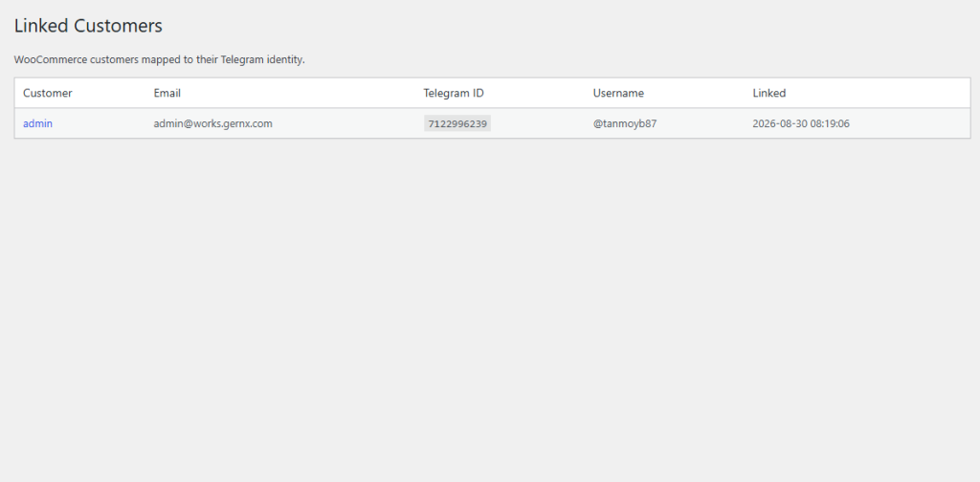Select the username @tanmoyb87
Screen dimensions: 980x482
pyautogui.click(x=625, y=123)
